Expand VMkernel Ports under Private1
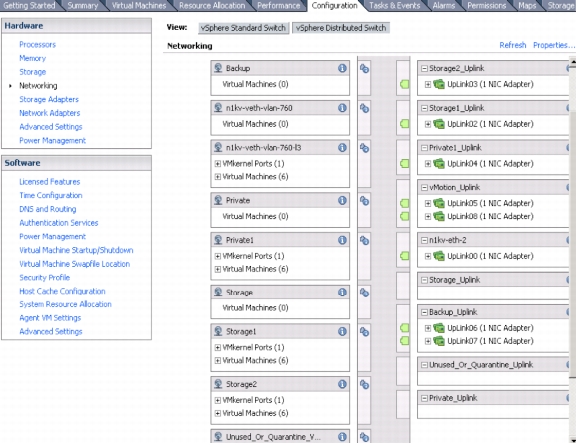The height and width of the screenshot is (445, 578). 218,256
